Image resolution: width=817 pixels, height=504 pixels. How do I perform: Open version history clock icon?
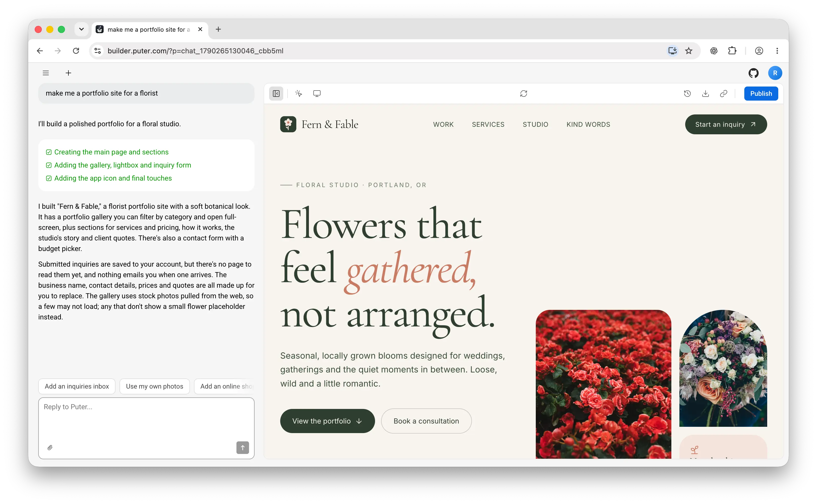(x=687, y=94)
